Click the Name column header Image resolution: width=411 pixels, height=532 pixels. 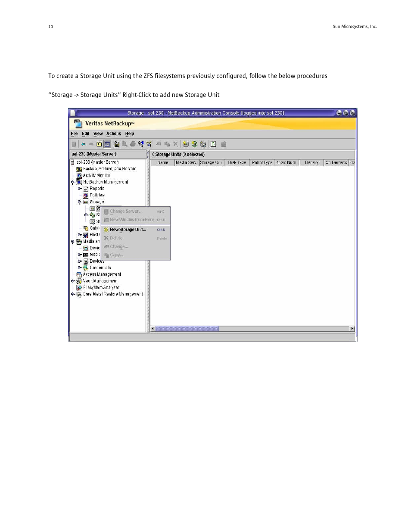point(162,163)
